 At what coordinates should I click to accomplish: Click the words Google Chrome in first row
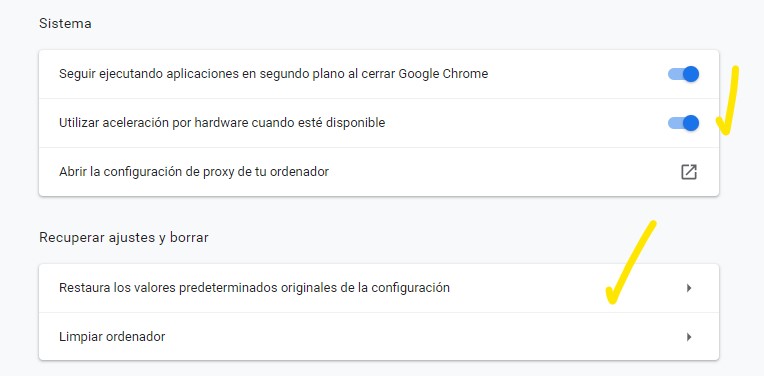[443, 74]
